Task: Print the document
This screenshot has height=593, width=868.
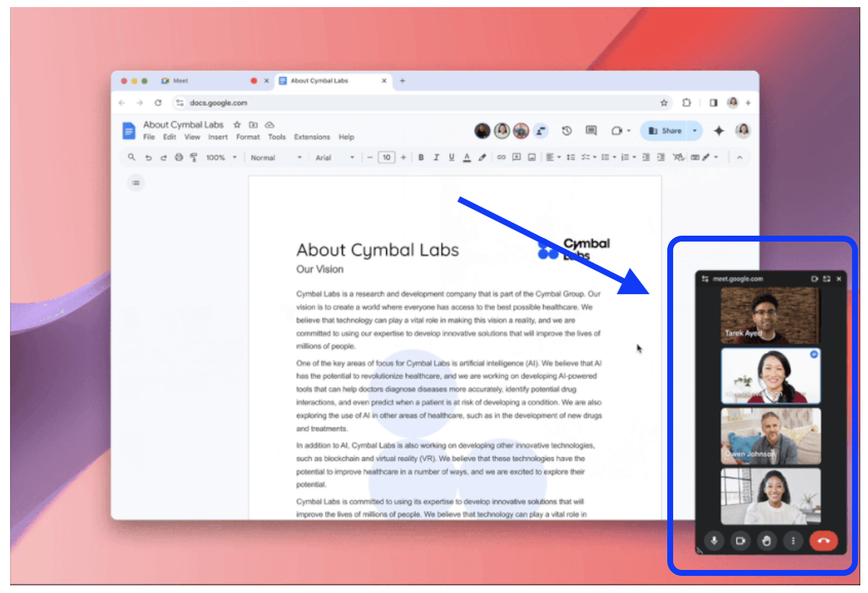Action: click(179, 157)
